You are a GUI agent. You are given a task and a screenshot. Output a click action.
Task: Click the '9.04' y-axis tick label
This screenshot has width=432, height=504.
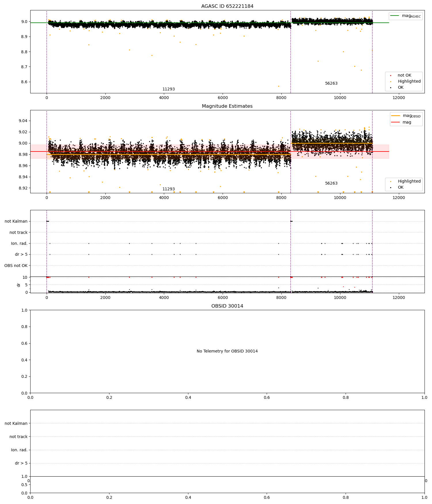click(23, 121)
